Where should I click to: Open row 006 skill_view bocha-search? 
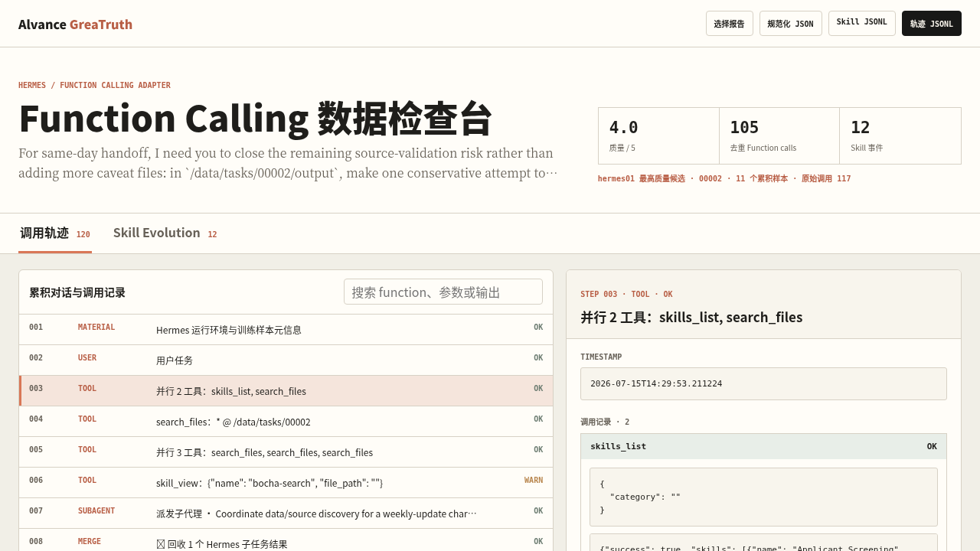coord(286,482)
